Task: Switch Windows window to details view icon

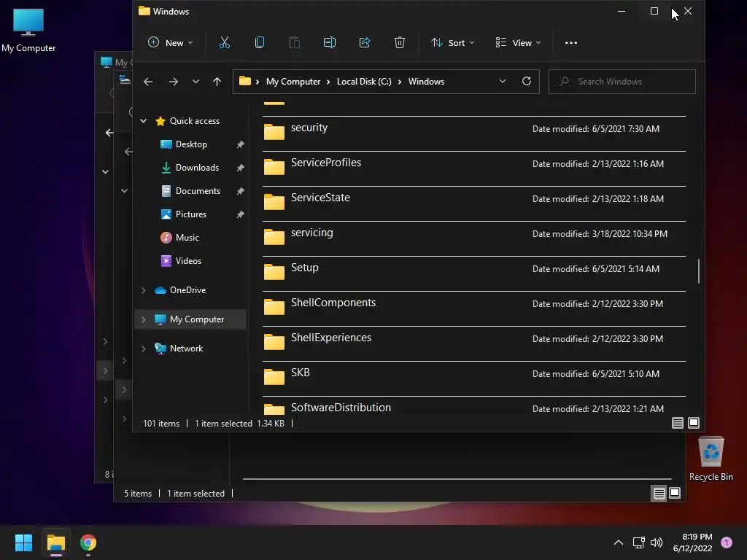Action: pyautogui.click(x=678, y=423)
